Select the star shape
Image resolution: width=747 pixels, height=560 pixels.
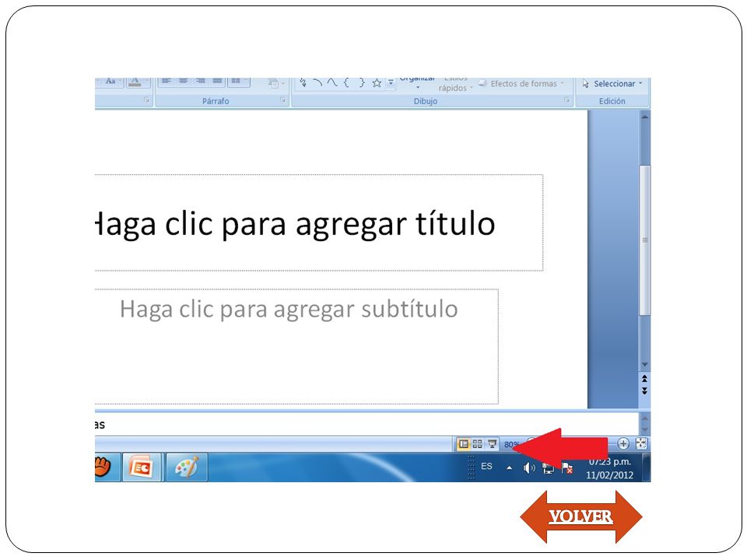point(377,83)
